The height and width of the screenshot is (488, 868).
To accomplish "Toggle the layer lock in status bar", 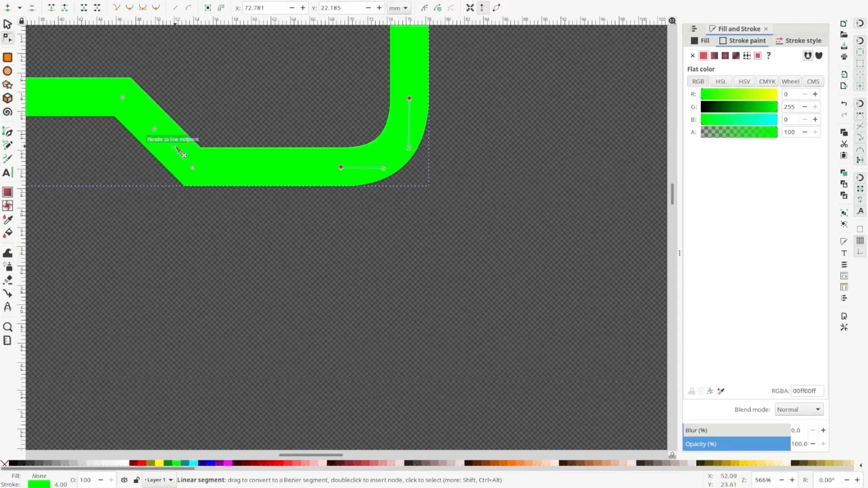I will 137,480.
